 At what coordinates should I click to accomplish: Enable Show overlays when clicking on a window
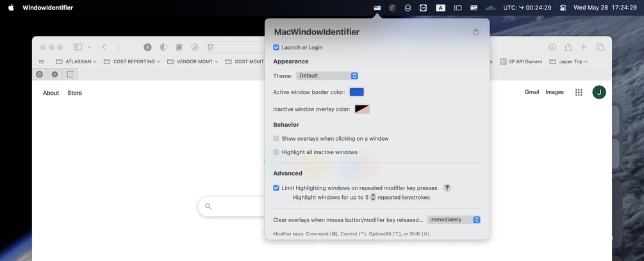point(276,138)
